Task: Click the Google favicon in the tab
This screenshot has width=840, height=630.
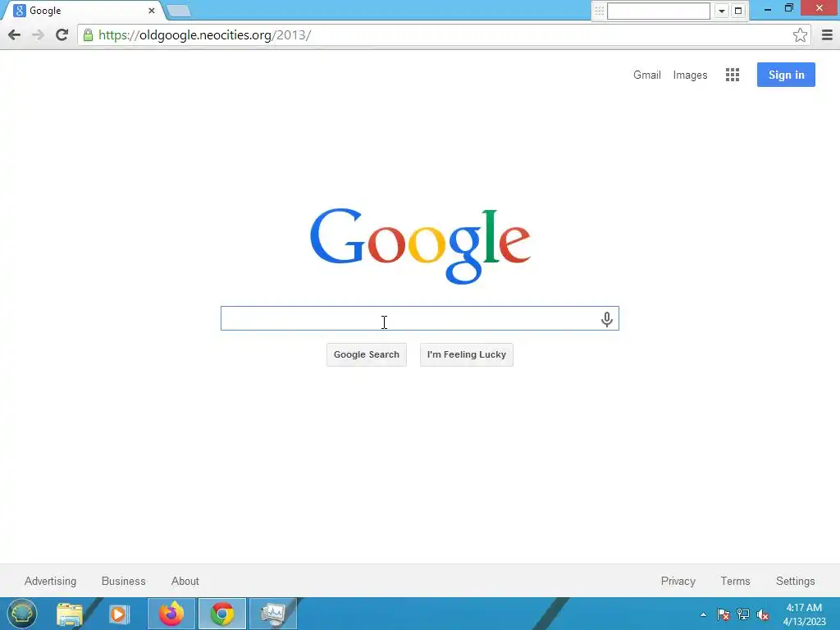Action: pos(20,11)
